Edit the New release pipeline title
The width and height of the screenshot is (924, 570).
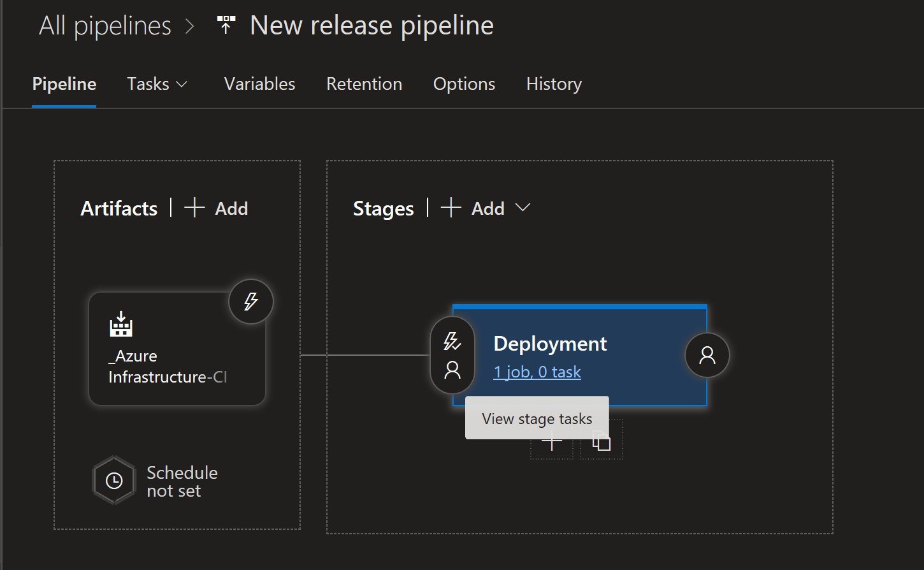(372, 26)
